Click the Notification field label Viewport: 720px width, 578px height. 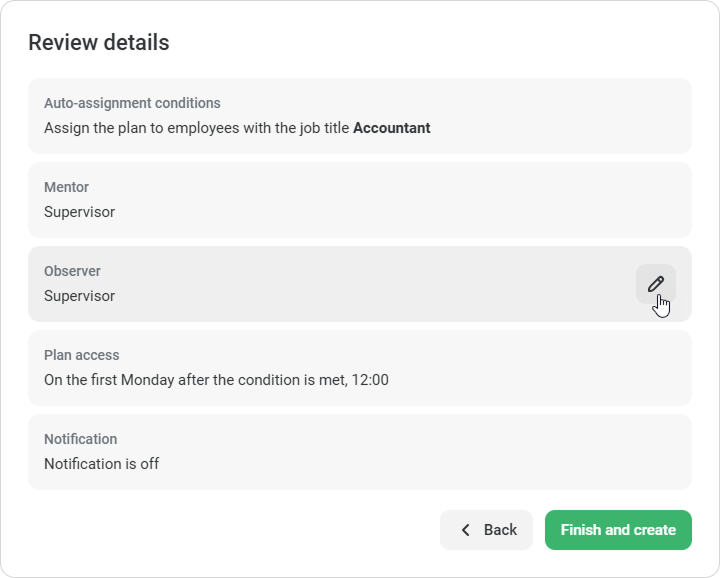click(80, 439)
